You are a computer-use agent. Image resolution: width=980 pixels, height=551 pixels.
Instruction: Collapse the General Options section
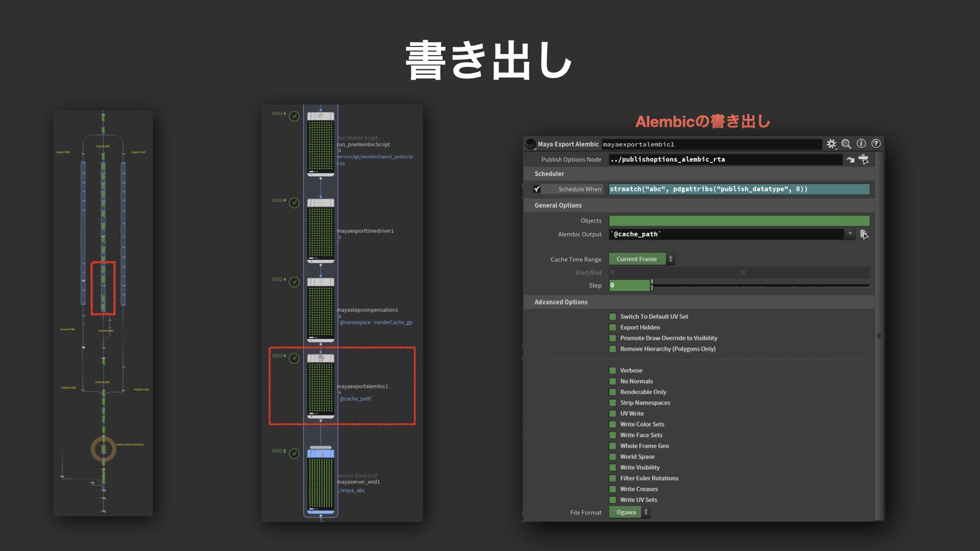click(x=699, y=205)
